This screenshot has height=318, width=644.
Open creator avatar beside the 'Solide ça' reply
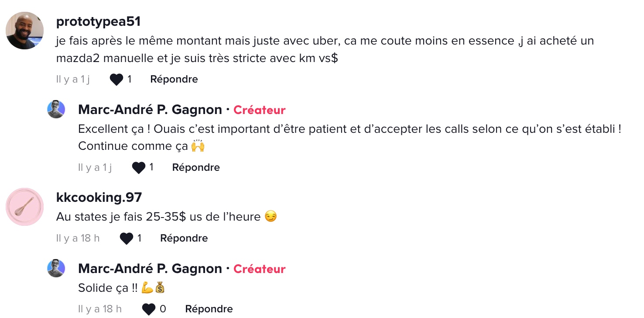[x=56, y=268]
